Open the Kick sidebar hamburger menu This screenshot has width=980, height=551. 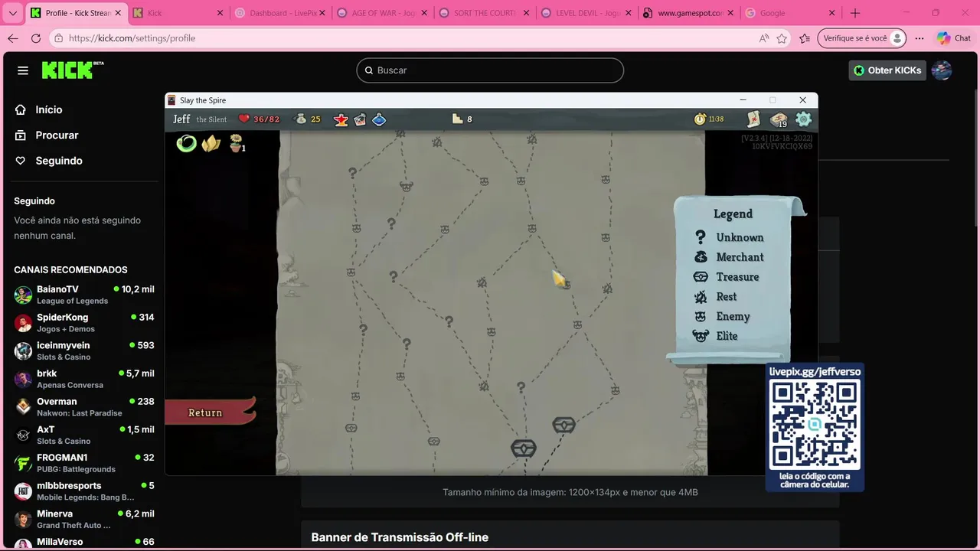pos(23,70)
